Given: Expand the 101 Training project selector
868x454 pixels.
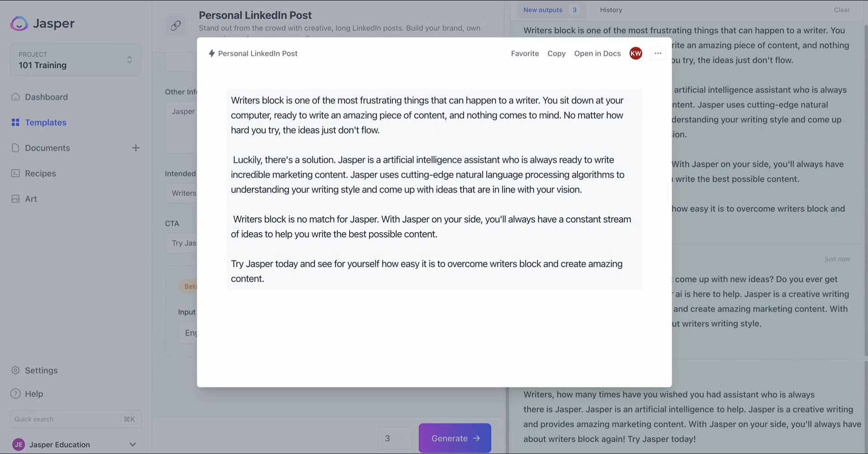Looking at the screenshot, I should click(76, 60).
